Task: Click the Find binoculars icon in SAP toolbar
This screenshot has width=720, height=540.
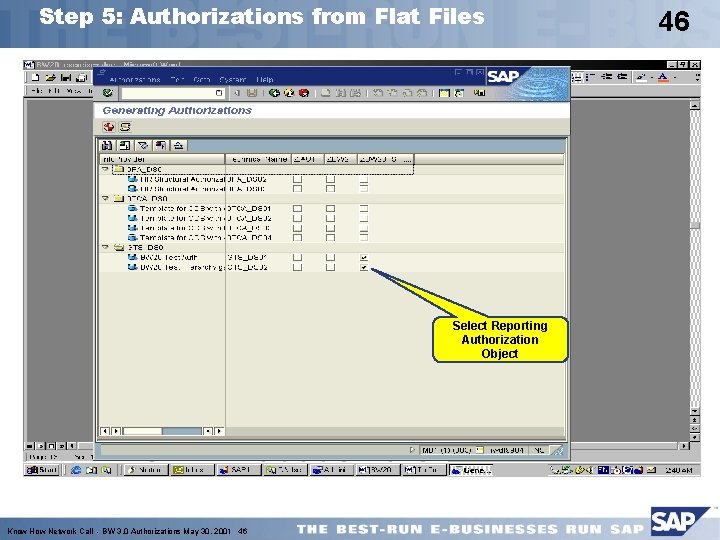Action: click(340, 93)
